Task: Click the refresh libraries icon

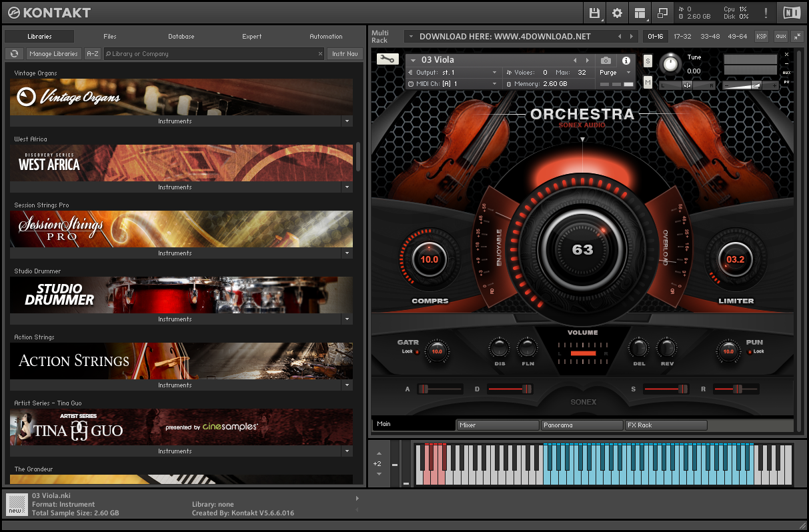Action: pos(14,54)
